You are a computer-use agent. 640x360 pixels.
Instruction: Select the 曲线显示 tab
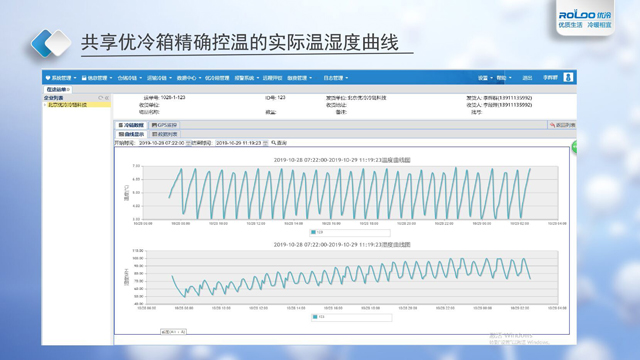click(x=131, y=134)
